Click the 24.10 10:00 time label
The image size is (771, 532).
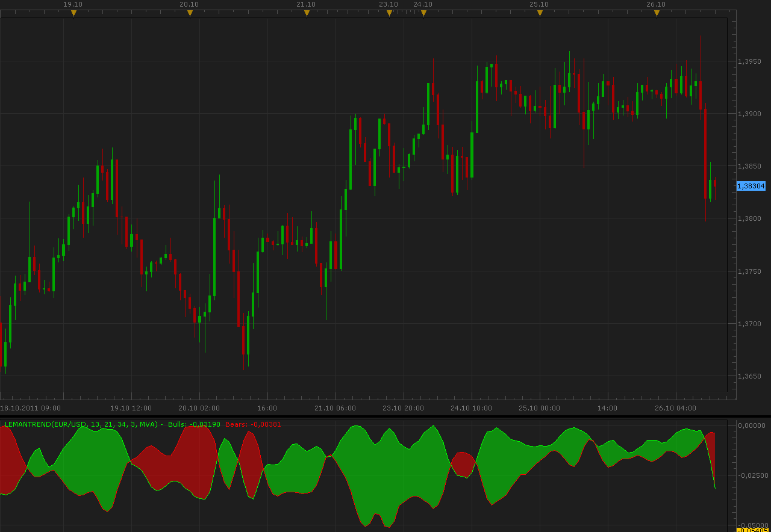pyautogui.click(x=471, y=408)
